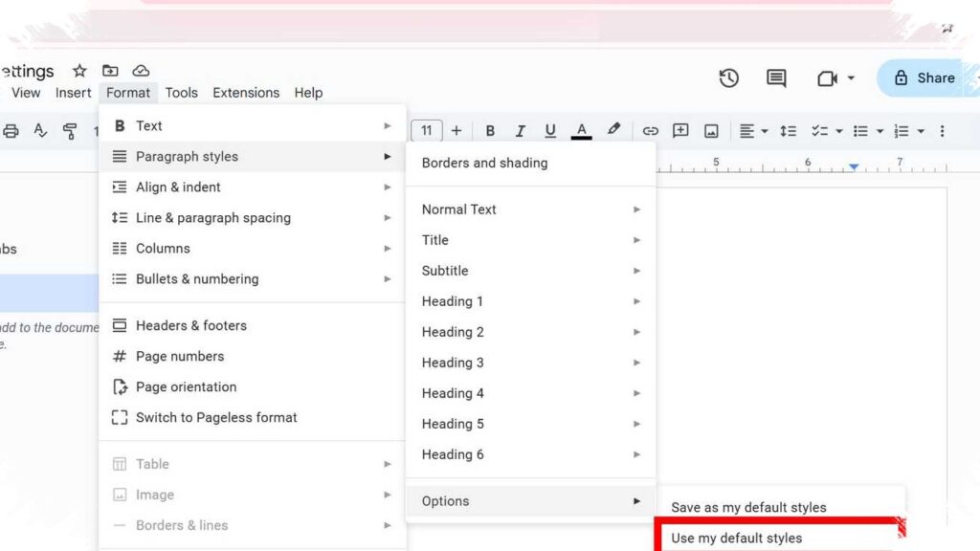This screenshot has width=980, height=551.
Task: Choose Borders and shading
Action: 530,163
